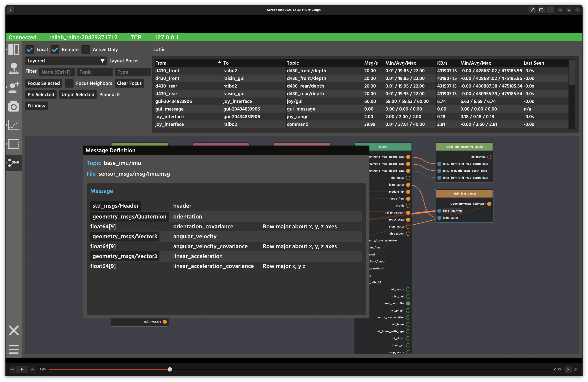Click the joystick icon in sidebar

[13, 68]
